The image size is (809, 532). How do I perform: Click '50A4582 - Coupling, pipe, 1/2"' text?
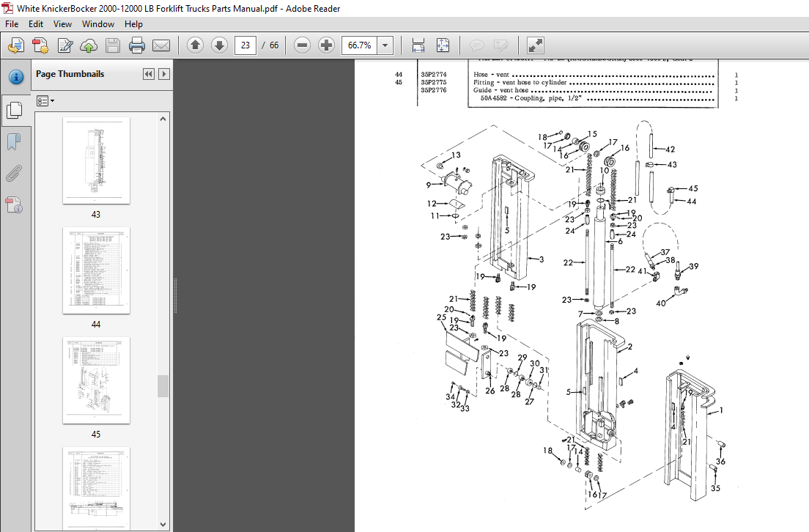click(531, 98)
